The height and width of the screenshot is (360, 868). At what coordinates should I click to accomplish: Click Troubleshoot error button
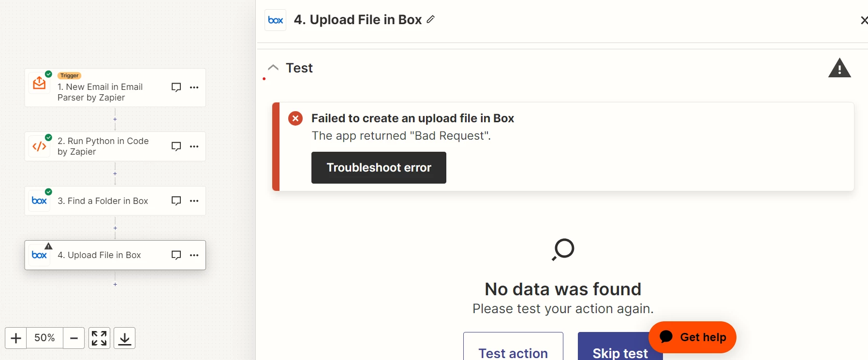(379, 168)
